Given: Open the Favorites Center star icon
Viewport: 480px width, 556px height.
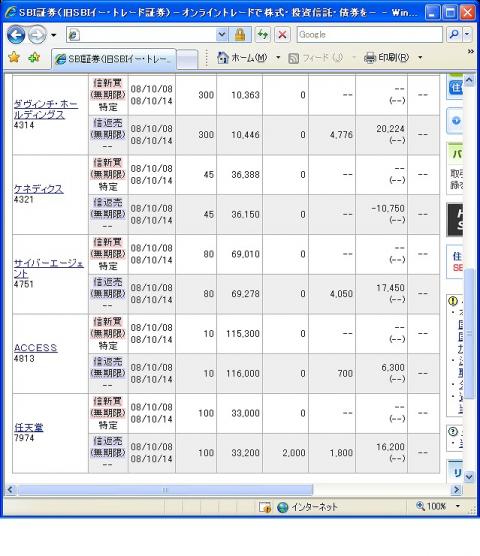Looking at the screenshot, I should pos(14,57).
